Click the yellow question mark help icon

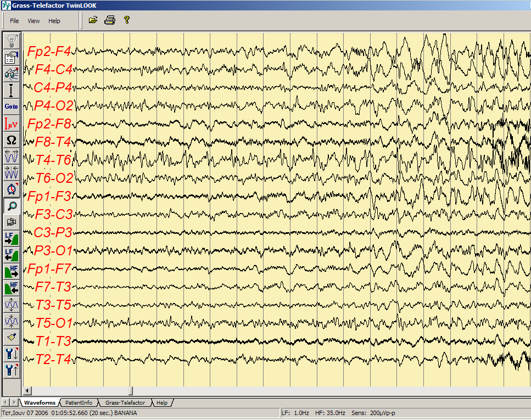pos(127,20)
